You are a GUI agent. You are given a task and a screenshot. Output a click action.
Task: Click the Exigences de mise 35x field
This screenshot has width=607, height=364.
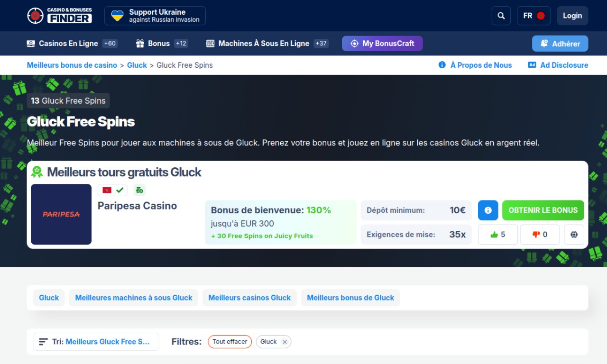416,235
